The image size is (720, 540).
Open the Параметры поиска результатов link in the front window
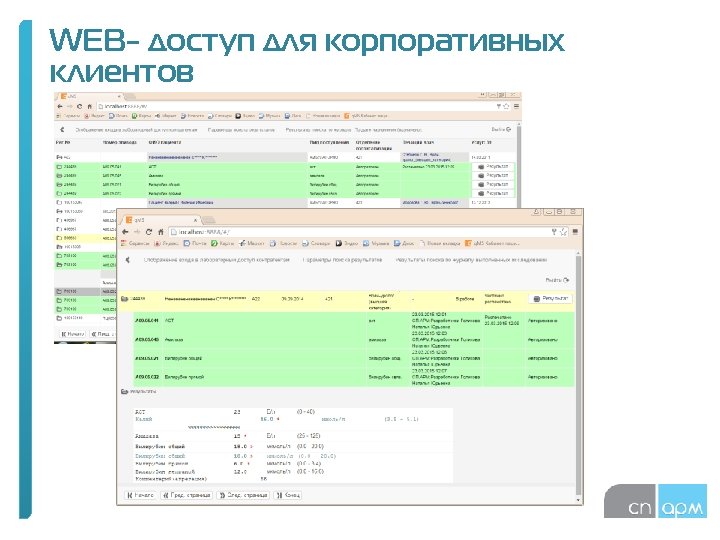tap(342, 260)
